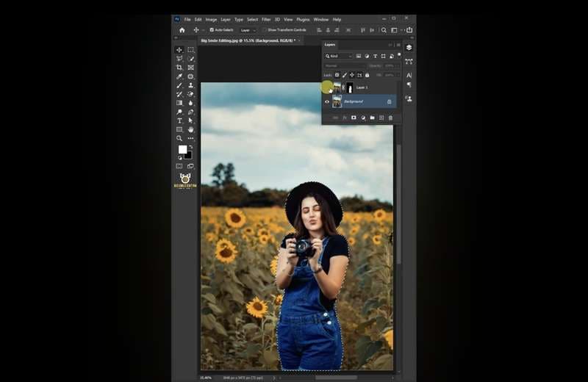The width and height of the screenshot is (588, 382).
Task: Switch to the Layers panel tab
Action: pos(330,45)
